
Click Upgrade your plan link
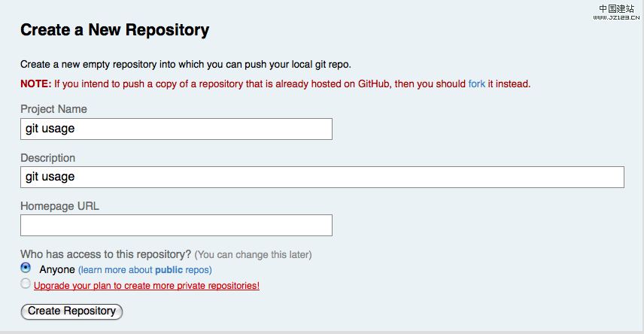coord(147,286)
